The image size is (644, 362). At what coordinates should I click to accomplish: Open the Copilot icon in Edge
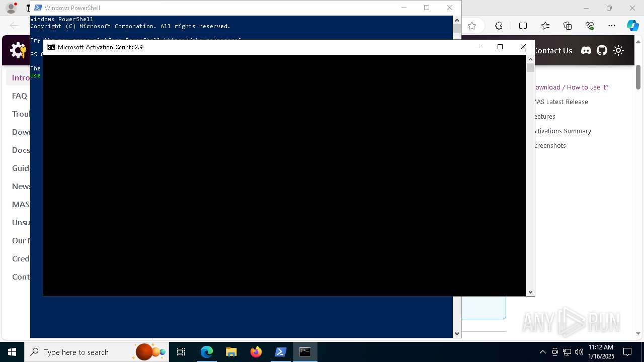(x=632, y=26)
